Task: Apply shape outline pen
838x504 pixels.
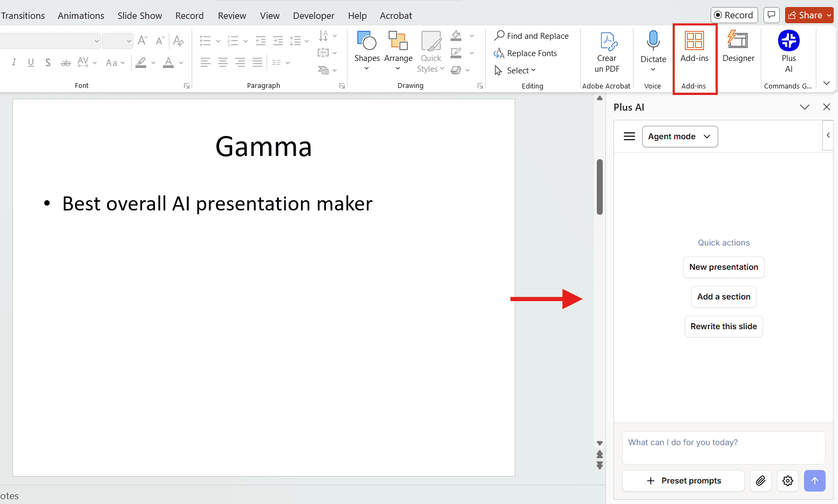Action: pyautogui.click(x=456, y=53)
